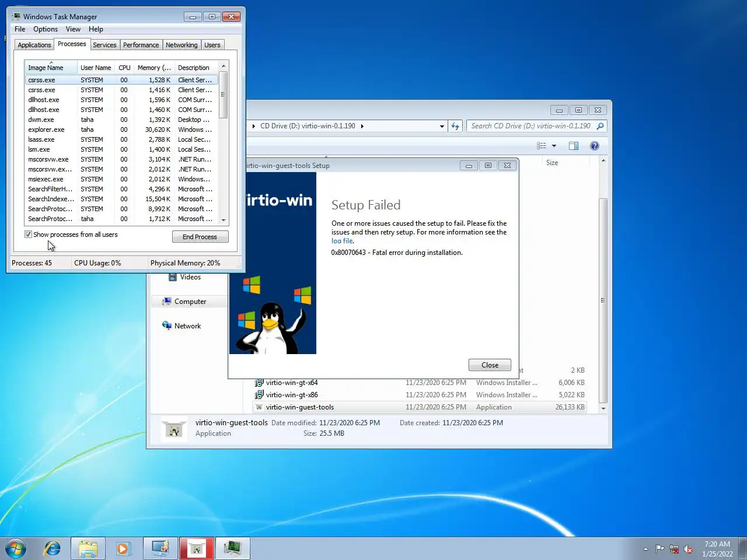Select the virtio-win-gt-x64 installer file

[420, 383]
